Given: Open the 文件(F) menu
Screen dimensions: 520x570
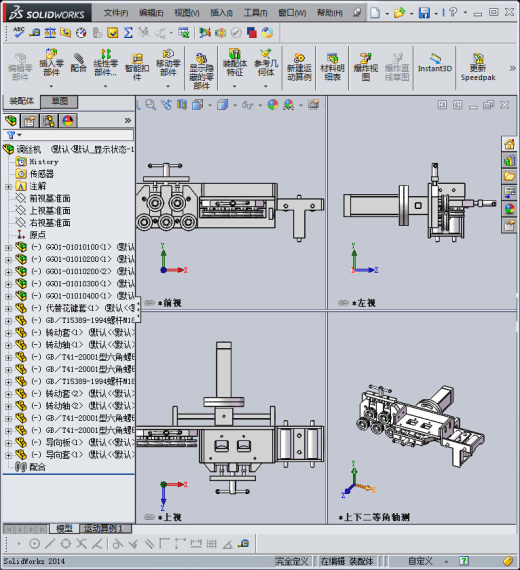Looking at the screenshot, I should tap(116, 13).
